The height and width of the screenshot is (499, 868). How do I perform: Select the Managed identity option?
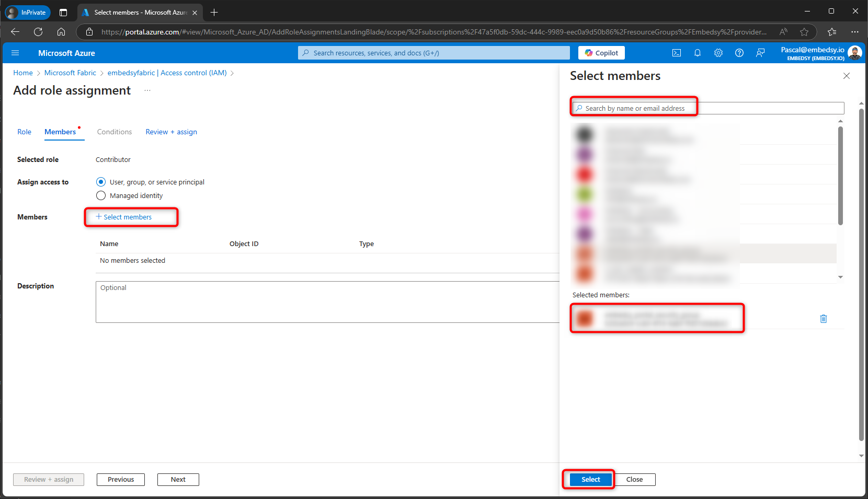pyautogui.click(x=100, y=195)
